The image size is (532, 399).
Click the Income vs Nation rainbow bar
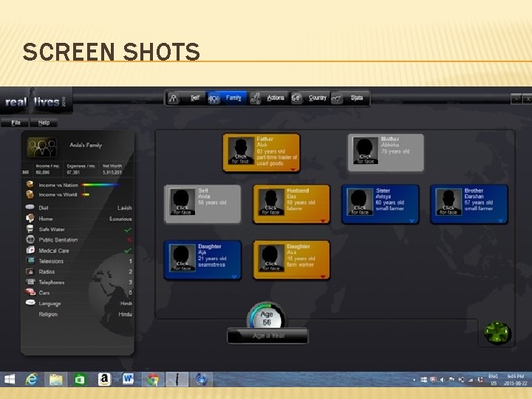coord(100,185)
